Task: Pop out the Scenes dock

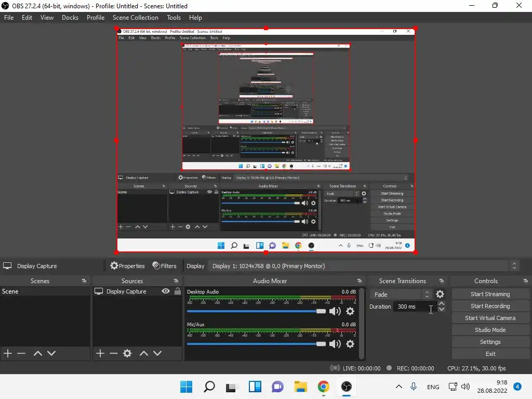Action: [x=84, y=281]
